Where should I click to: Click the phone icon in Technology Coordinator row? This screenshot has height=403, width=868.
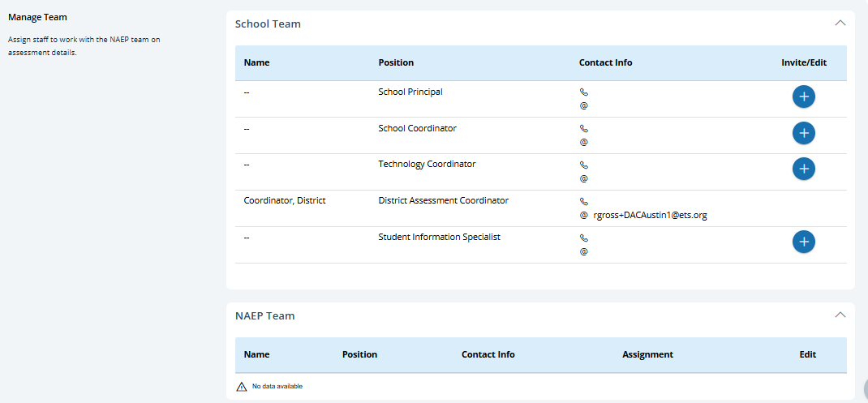pyautogui.click(x=583, y=165)
